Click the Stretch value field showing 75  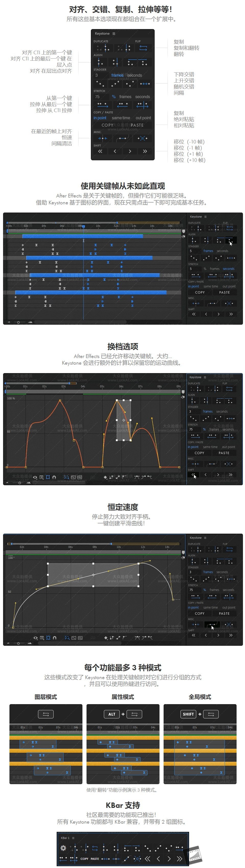coord(101,97)
